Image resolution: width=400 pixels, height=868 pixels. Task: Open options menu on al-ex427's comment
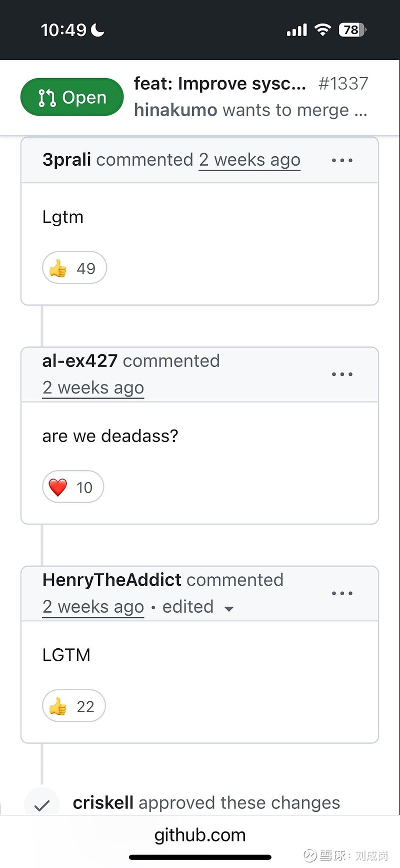click(342, 374)
